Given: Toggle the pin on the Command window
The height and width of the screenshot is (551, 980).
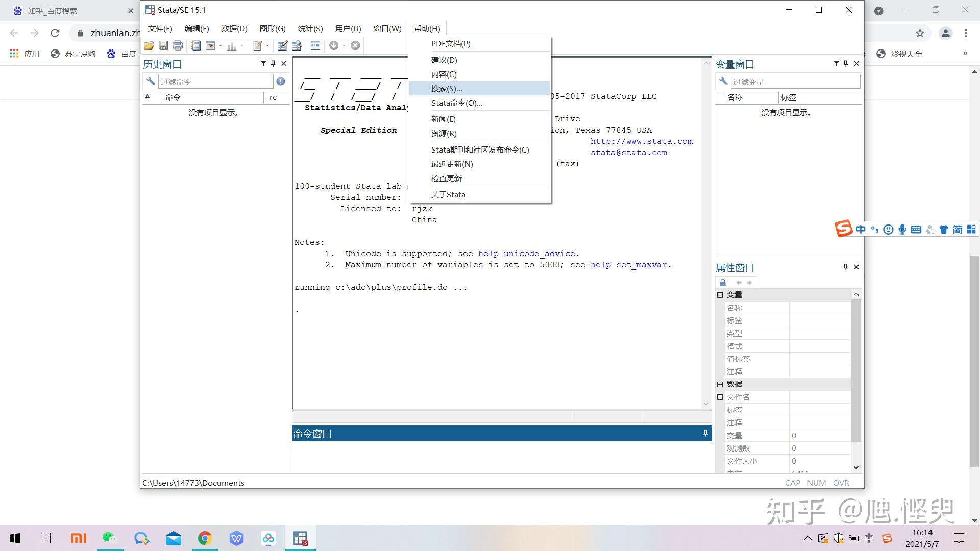Looking at the screenshot, I should point(705,433).
